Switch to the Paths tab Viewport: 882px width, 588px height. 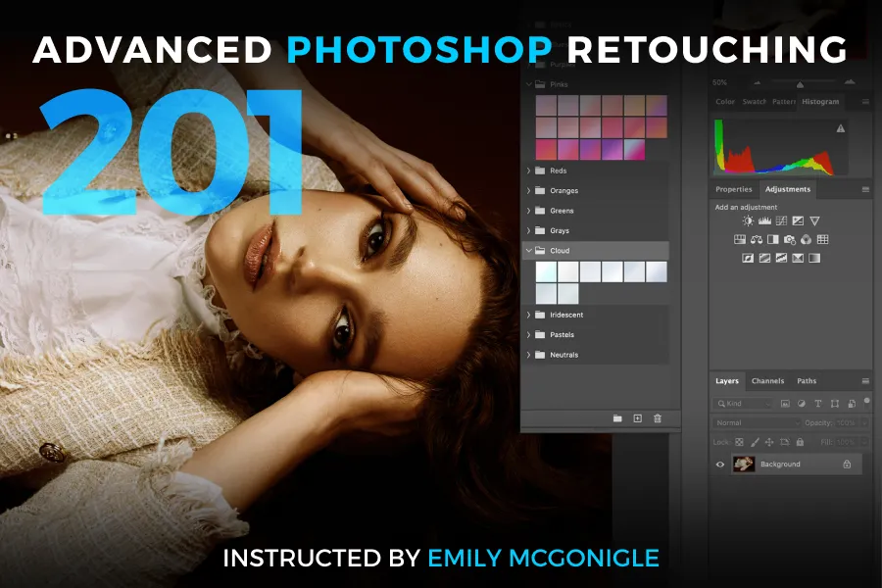pos(807,381)
